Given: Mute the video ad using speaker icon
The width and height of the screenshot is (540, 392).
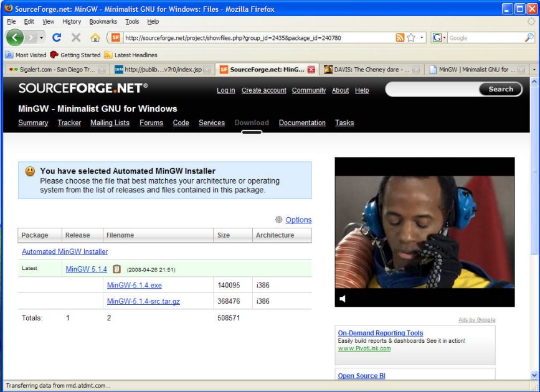Looking at the screenshot, I should [x=343, y=299].
